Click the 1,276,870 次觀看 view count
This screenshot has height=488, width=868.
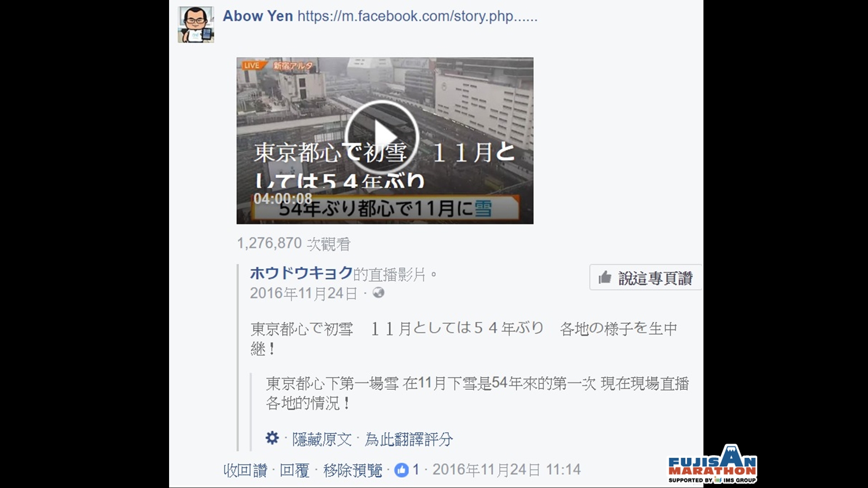294,244
